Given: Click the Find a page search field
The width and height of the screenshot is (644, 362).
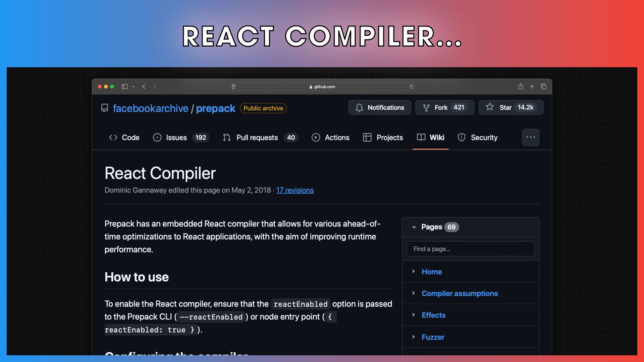Looking at the screenshot, I should 470,249.
